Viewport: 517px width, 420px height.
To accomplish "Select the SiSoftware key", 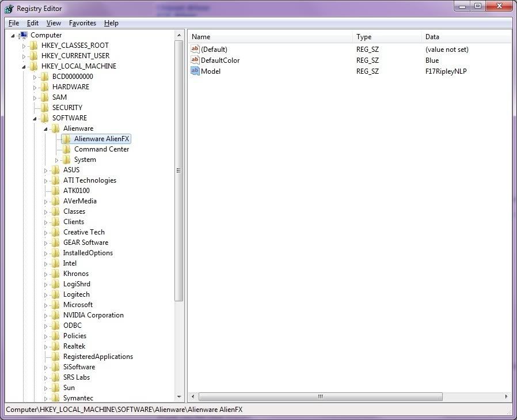I will (79, 367).
